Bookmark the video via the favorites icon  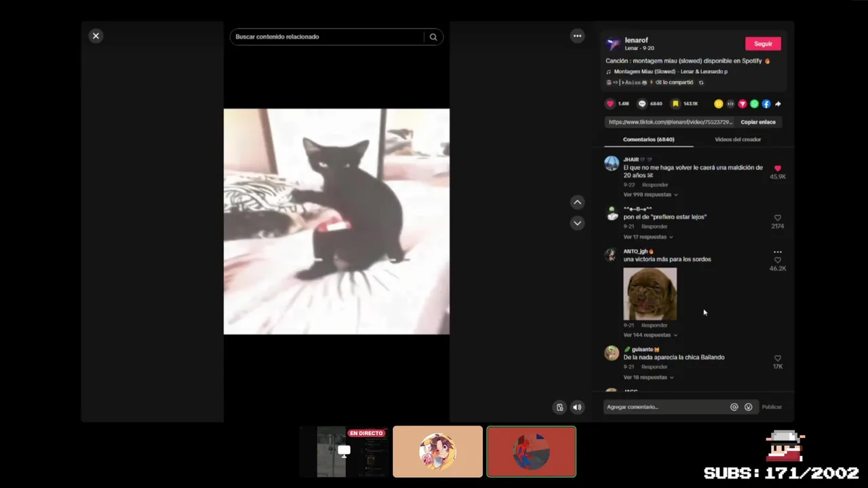click(675, 104)
